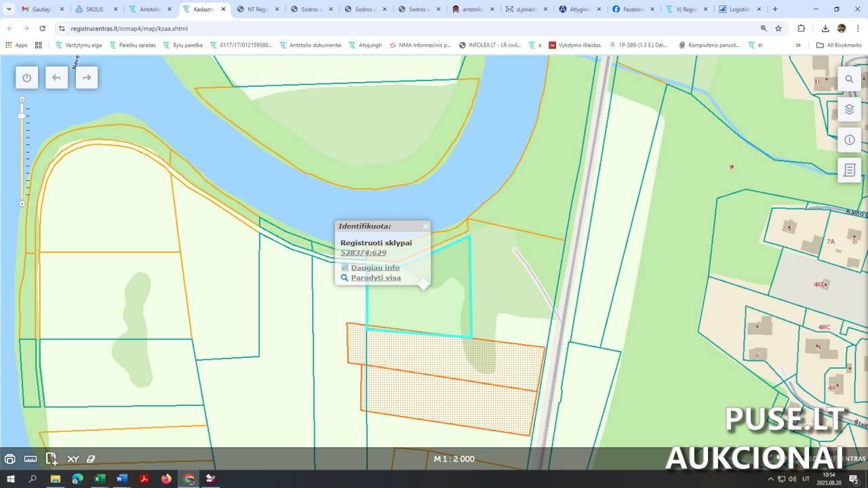The image size is (868, 488).
Task: Open the map search magnifier
Action: coord(849,79)
